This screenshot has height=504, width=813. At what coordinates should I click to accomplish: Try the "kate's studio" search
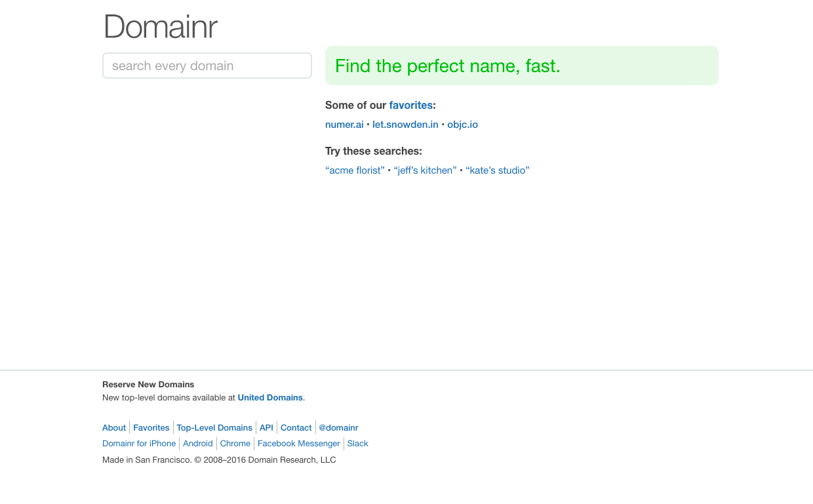pyautogui.click(x=497, y=170)
